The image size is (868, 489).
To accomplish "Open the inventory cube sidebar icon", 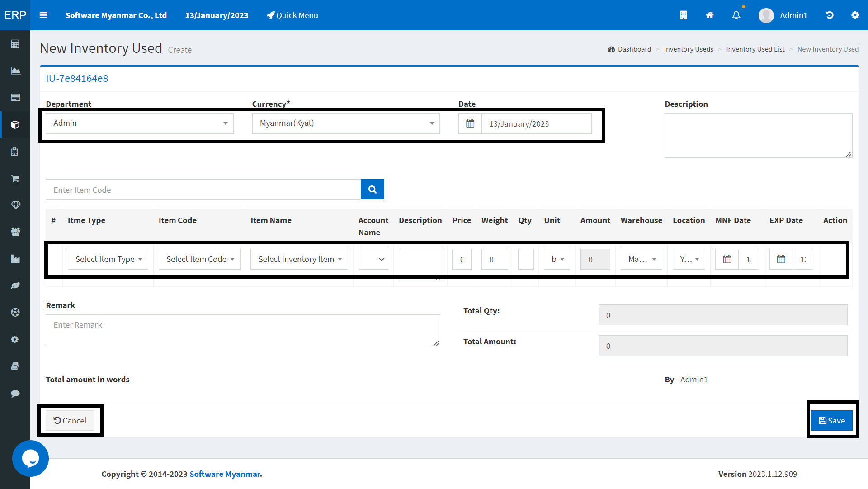I will click(15, 124).
